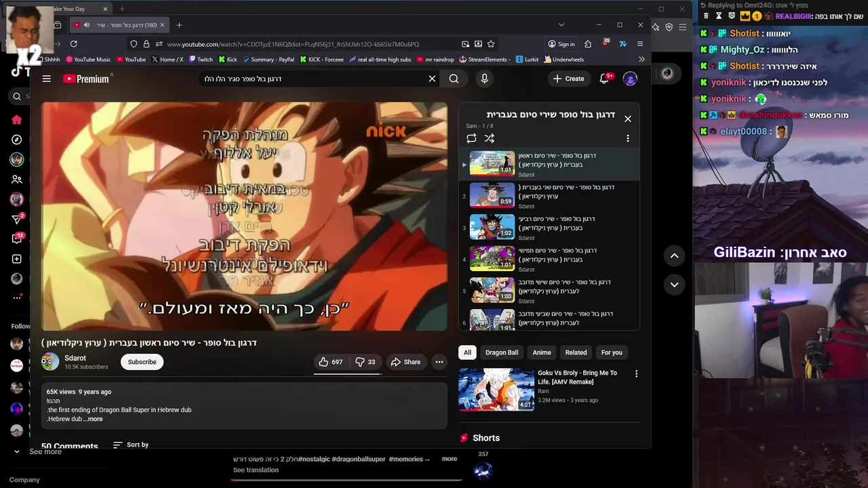
Task: Open YouTube Music bookmark
Action: [x=88, y=60]
